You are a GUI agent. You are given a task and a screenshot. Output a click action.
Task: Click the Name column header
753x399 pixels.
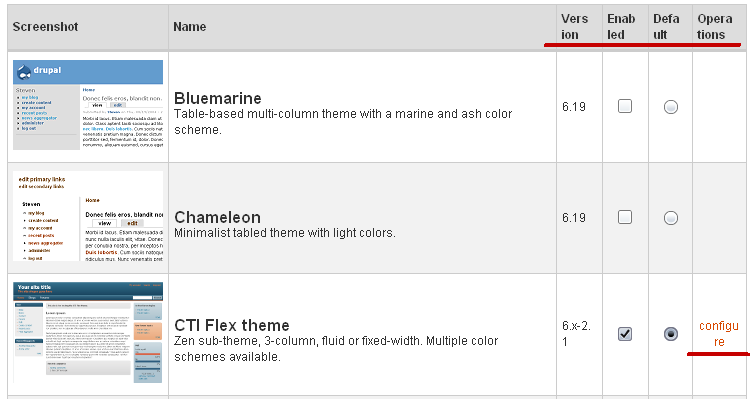pos(190,27)
